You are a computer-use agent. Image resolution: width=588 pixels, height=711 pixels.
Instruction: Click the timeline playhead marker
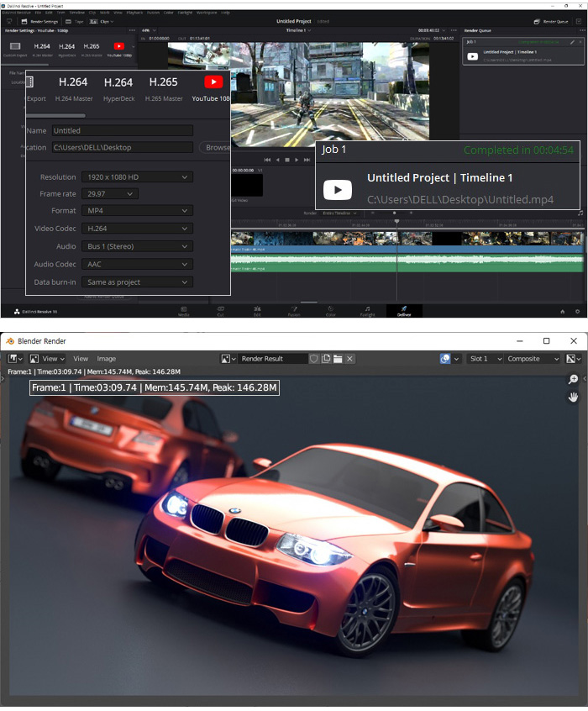396,222
